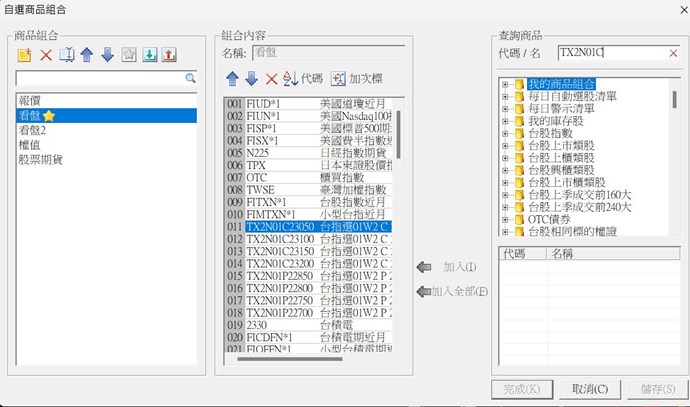The image size is (690, 407).
Task: Click the import portfolio icon with down arrow
Action: click(149, 54)
